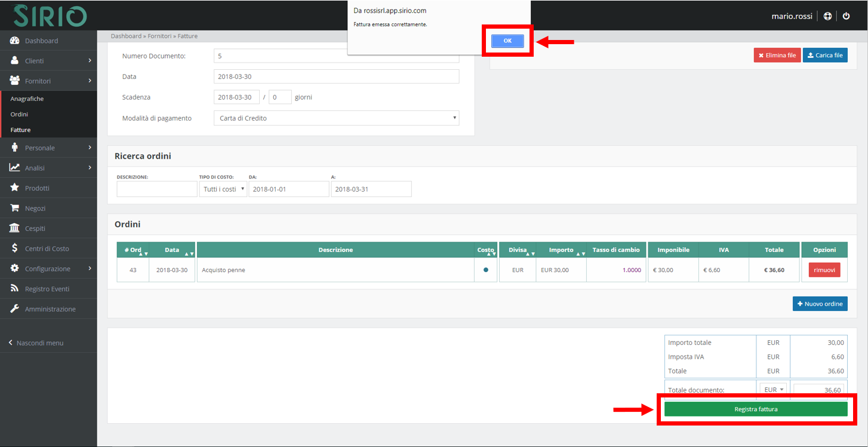
Task: Open Registro Eventi feed entry
Action: 47,289
